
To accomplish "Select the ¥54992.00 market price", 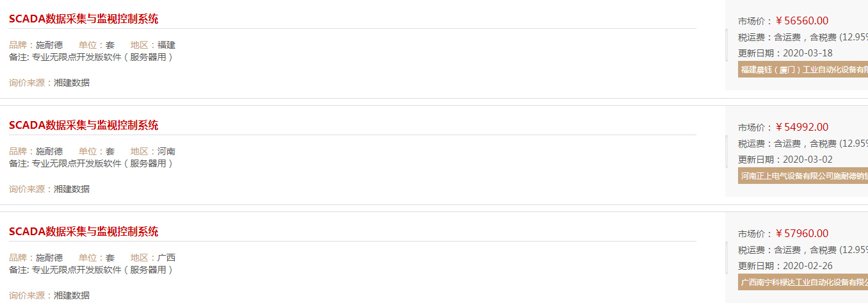I will pyautogui.click(x=801, y=128).
